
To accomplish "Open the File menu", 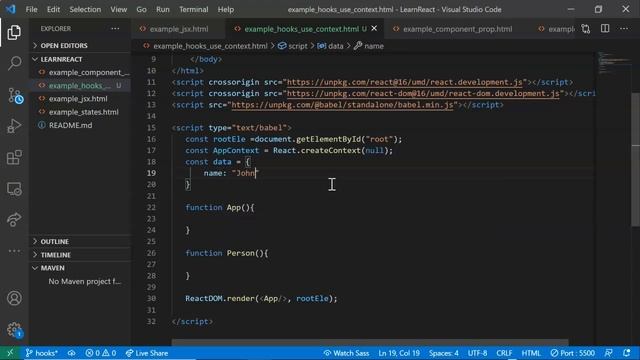I will tap(31, 9).
